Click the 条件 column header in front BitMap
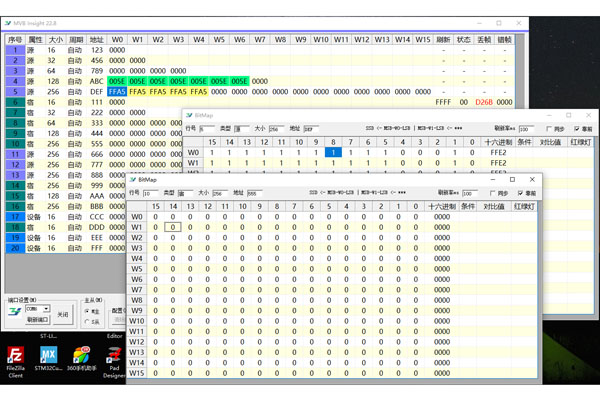Image resolution: width=600 pixels, height=400 pixels. pos(468,206)
